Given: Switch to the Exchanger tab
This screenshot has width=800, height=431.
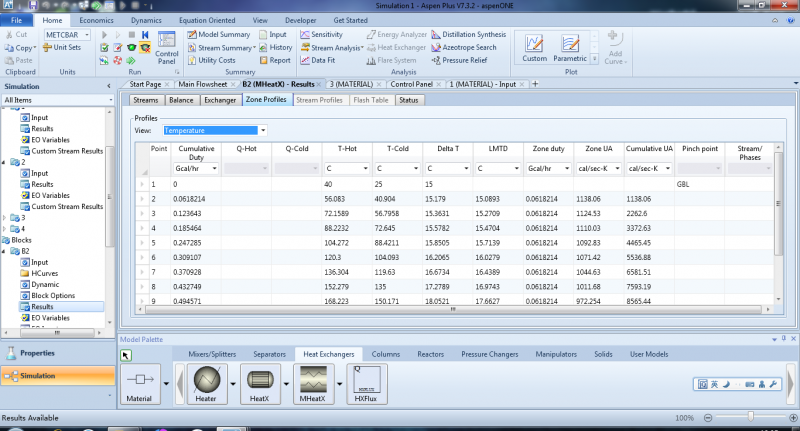Looking at the screenshot, I should click(x=219, y=100).
